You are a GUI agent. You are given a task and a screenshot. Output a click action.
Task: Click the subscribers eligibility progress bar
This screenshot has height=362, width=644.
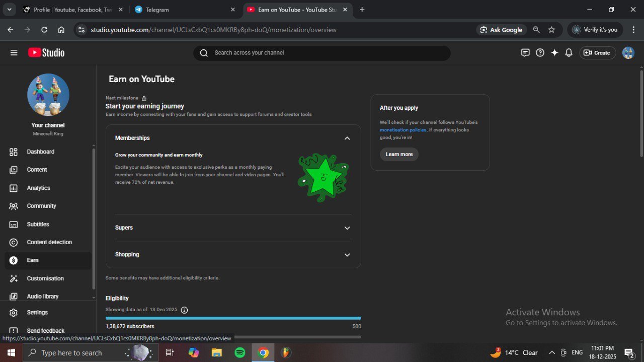click(233, 318)
